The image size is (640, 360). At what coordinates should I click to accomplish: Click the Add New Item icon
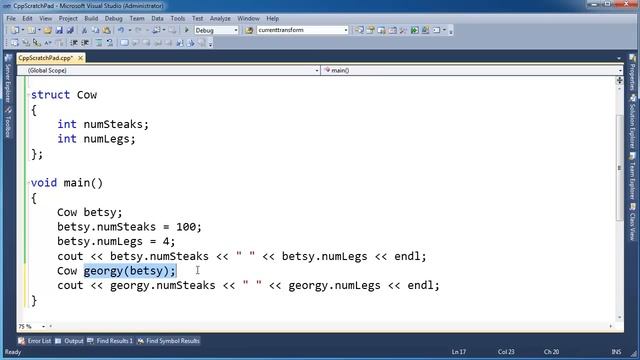pos(31,30)
